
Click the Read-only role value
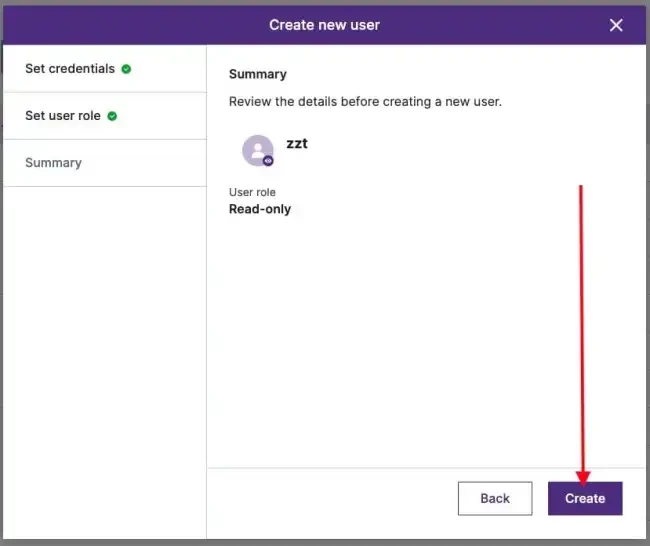tap(260, 209)
